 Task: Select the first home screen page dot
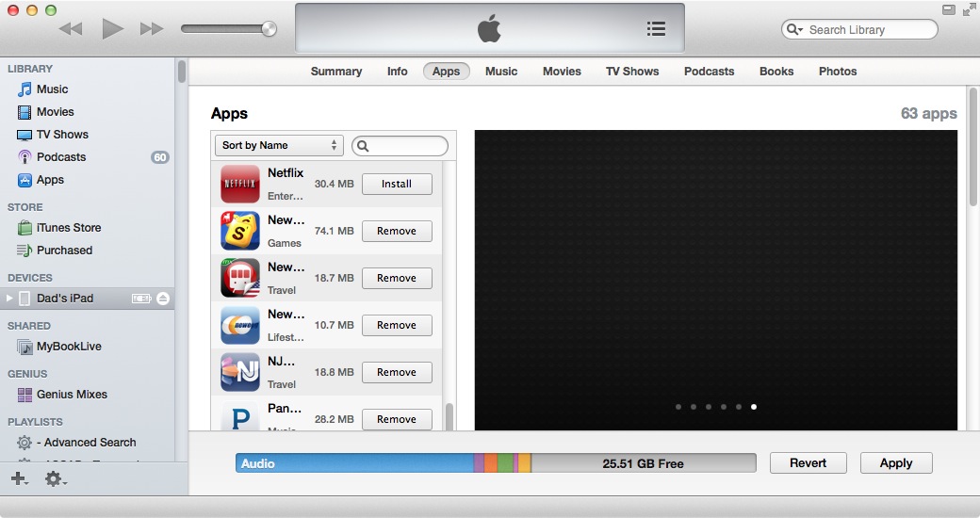click(678, 407)
